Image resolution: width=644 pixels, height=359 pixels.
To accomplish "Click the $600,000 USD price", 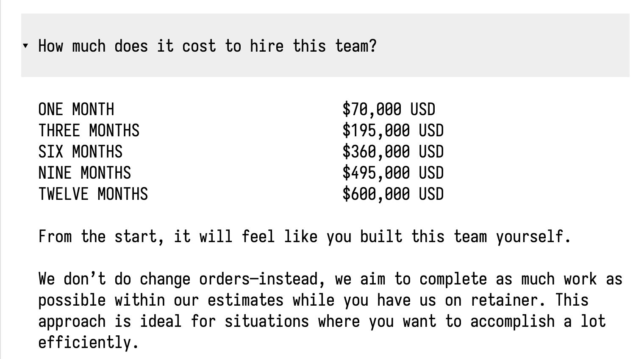I will click(393, 194).
